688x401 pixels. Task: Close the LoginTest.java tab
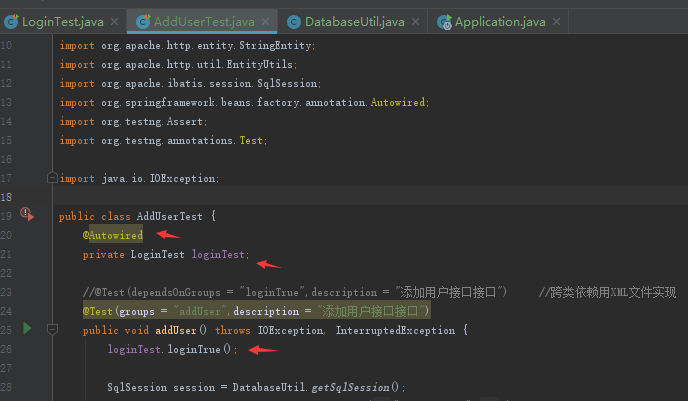115,21
